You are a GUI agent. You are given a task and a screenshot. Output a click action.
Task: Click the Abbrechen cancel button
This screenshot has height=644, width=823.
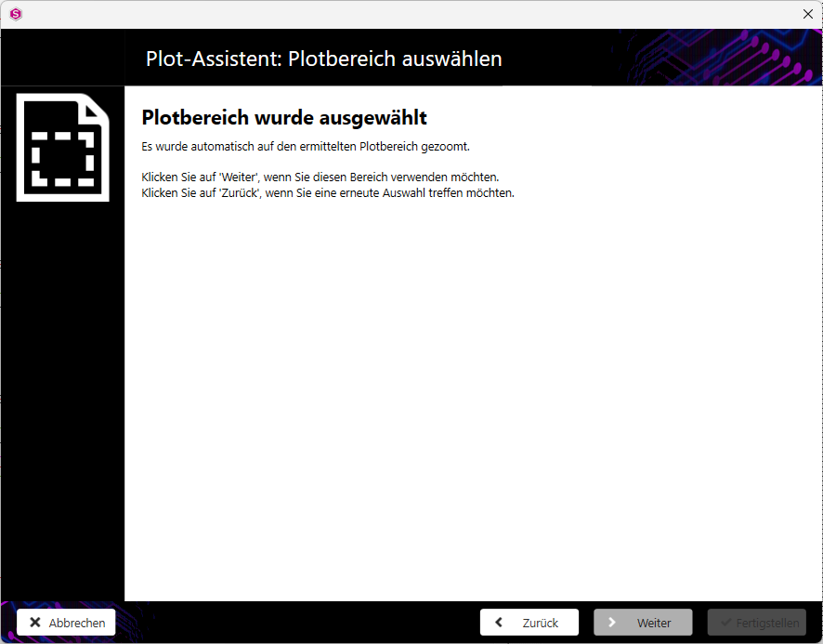click(x=66, y=623)
